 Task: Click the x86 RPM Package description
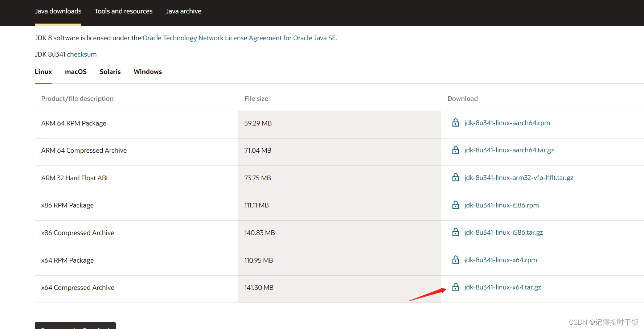(67, 205)
